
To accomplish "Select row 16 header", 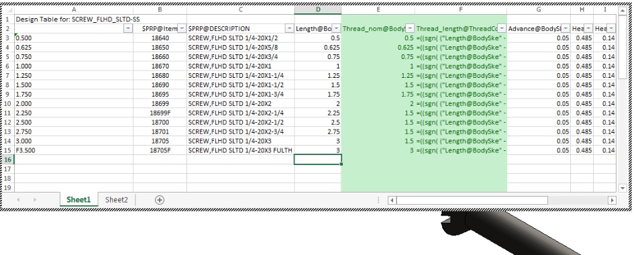I will click(x=8, y=160).
